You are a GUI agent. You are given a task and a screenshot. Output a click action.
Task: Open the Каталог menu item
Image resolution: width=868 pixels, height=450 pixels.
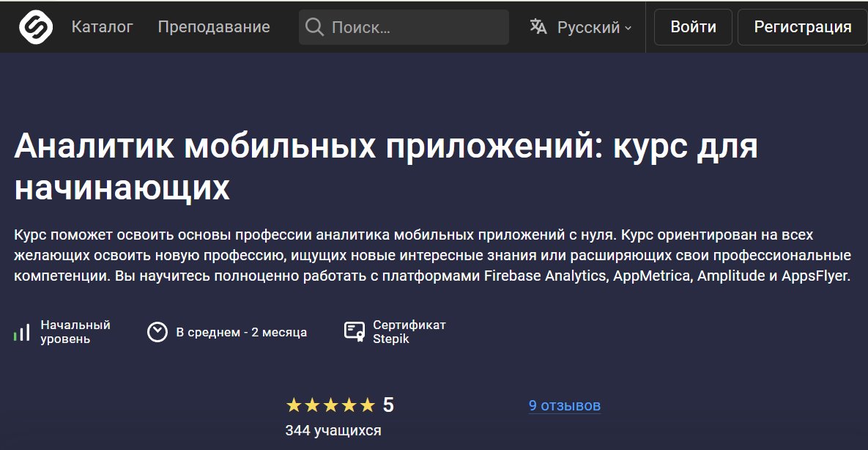point(102,27)
